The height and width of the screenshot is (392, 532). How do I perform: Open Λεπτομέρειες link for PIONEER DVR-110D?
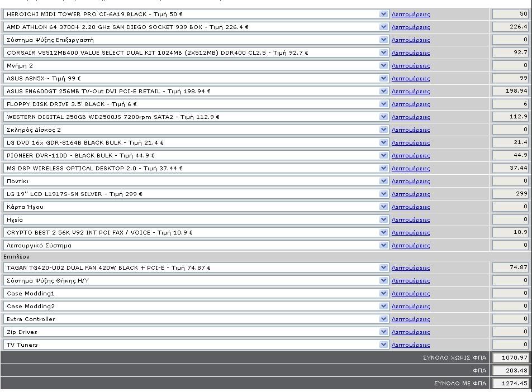(x=411, y=156)
